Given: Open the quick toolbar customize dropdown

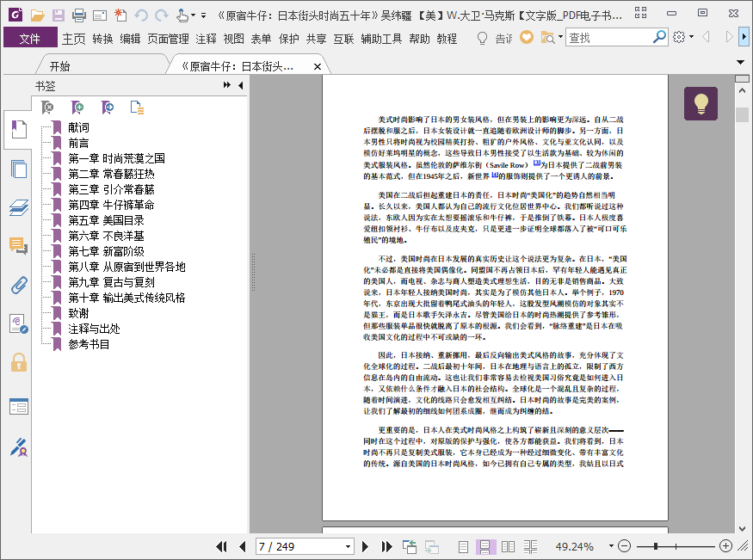Looking at the screenshot, I should click(203, 15).
